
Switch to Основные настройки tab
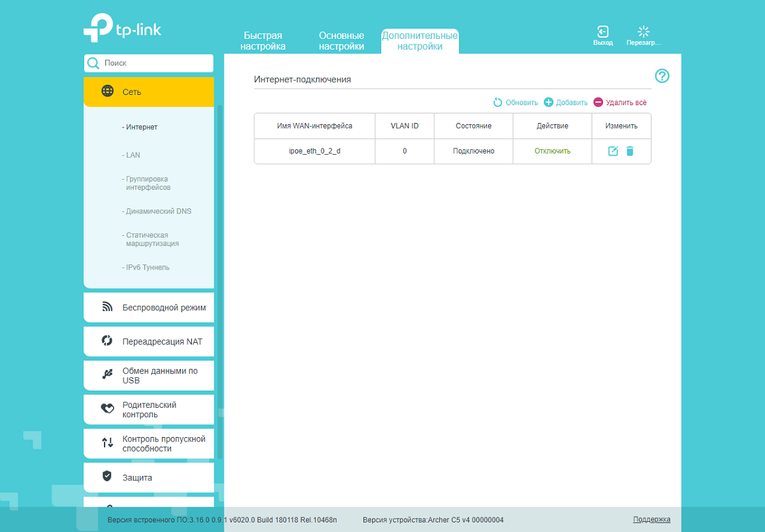342,41
